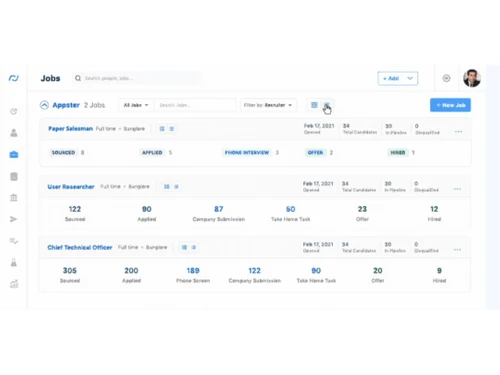This screenshot has height=375, width=500.
Task: Open the User Researcher job
Action: tap(71, 187)
